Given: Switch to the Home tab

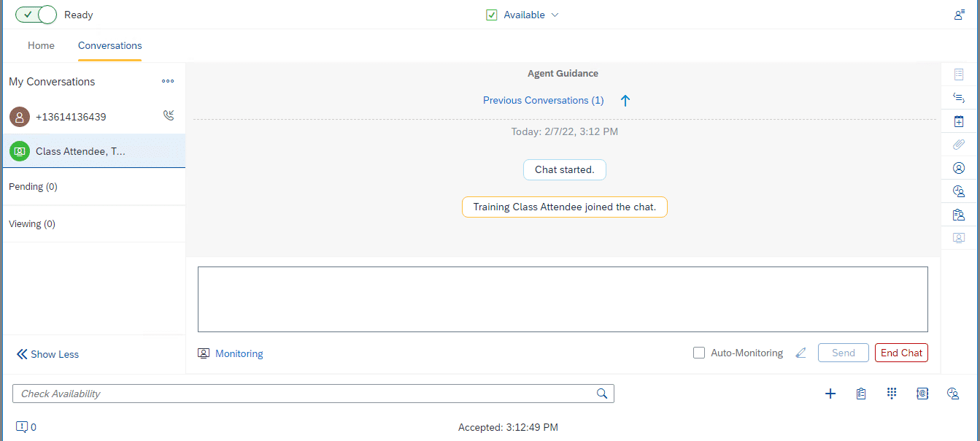Looking at the screenshot, I should pyautogui.click(x=41, y=45).
